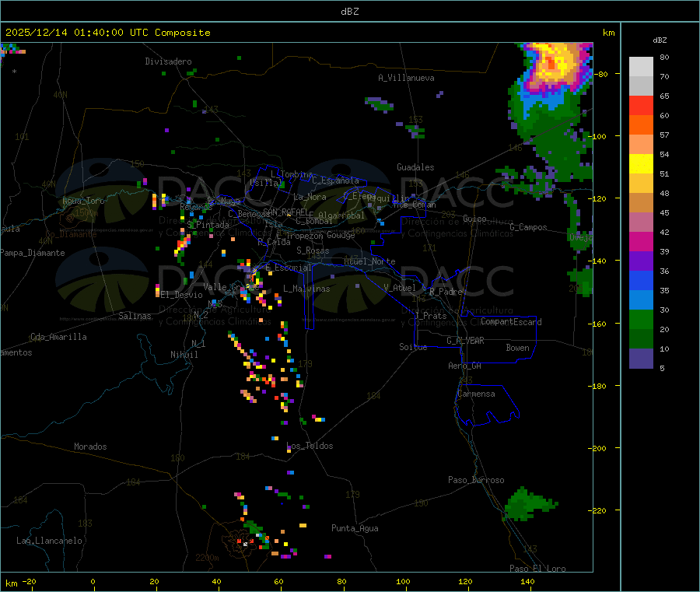700x592 pixels.
Task: Click the La_Nora location label
Action: click(x=310, y=197)
